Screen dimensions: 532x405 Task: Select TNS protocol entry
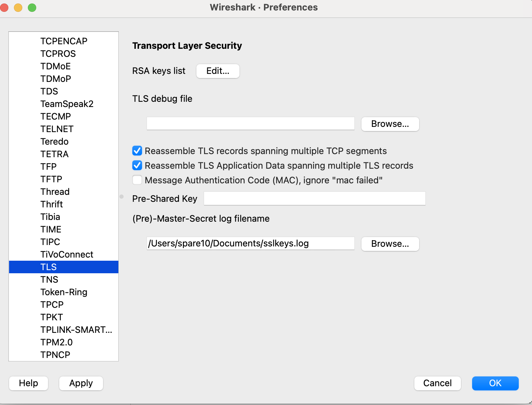coord(64,280)
